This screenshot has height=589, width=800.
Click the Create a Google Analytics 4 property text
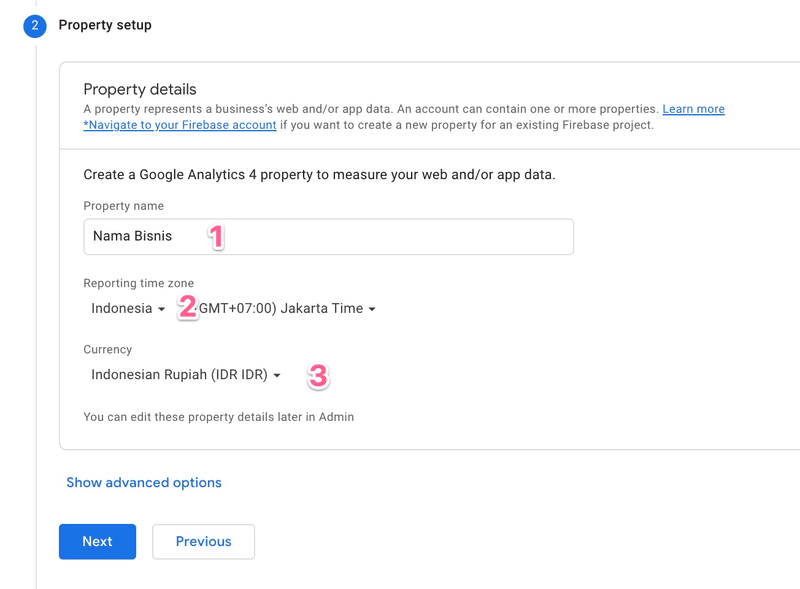tap(319, 175)
